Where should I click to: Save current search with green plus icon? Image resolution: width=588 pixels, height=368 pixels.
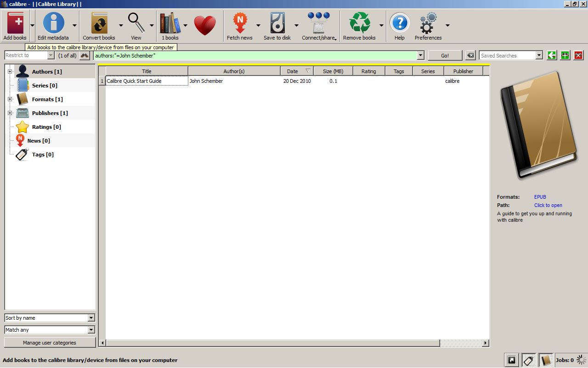565,55
